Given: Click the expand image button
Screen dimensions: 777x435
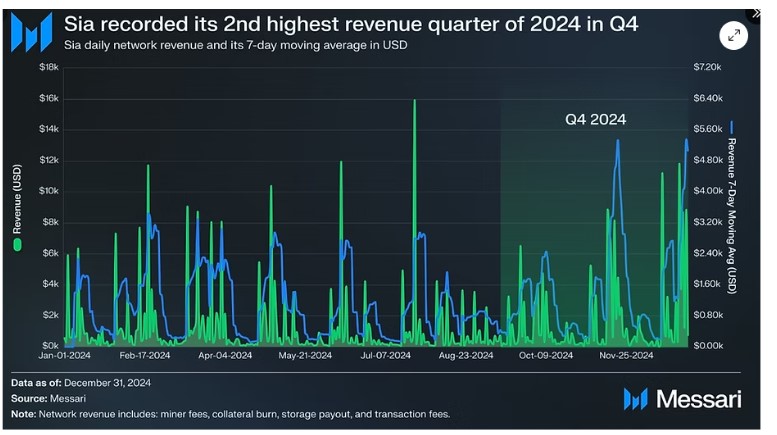Looking at the screenshot, I should tap(733, 35).
